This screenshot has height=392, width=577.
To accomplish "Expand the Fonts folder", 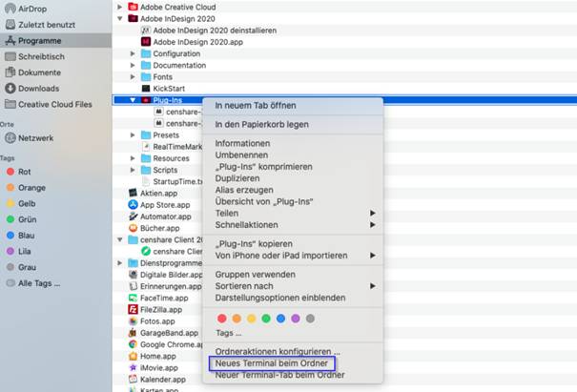I will pyautogui.click(x=133, y=76).
